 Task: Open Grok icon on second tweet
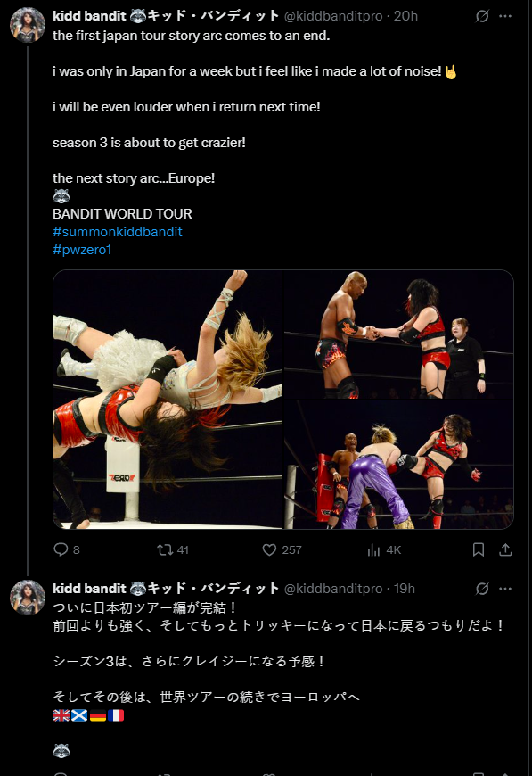point(482,589)
